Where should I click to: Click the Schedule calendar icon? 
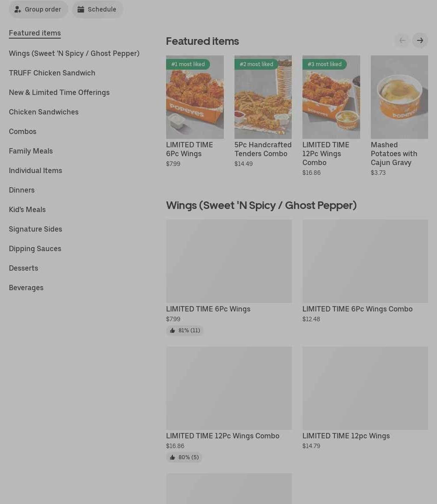coord(80,9)
